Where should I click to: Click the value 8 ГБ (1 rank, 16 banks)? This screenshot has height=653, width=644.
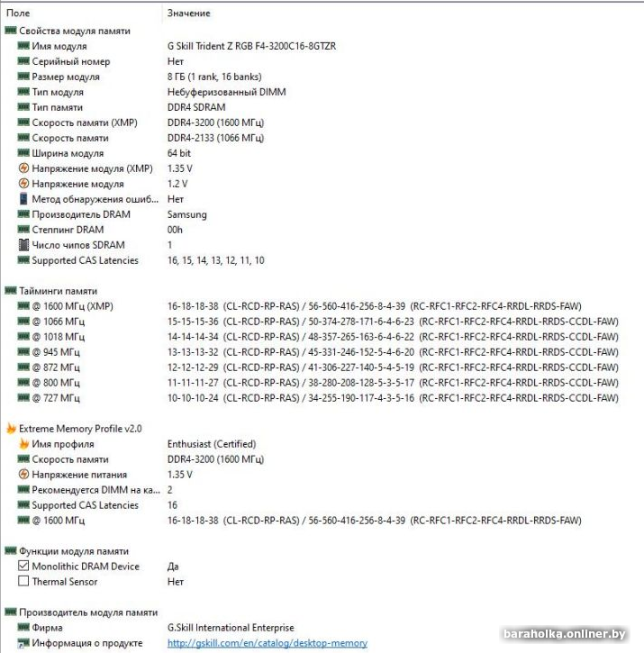click(214, 77)
